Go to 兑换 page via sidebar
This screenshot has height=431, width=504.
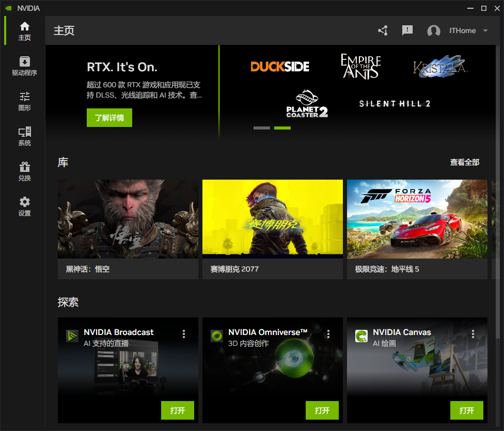click(x=24, y=170)
